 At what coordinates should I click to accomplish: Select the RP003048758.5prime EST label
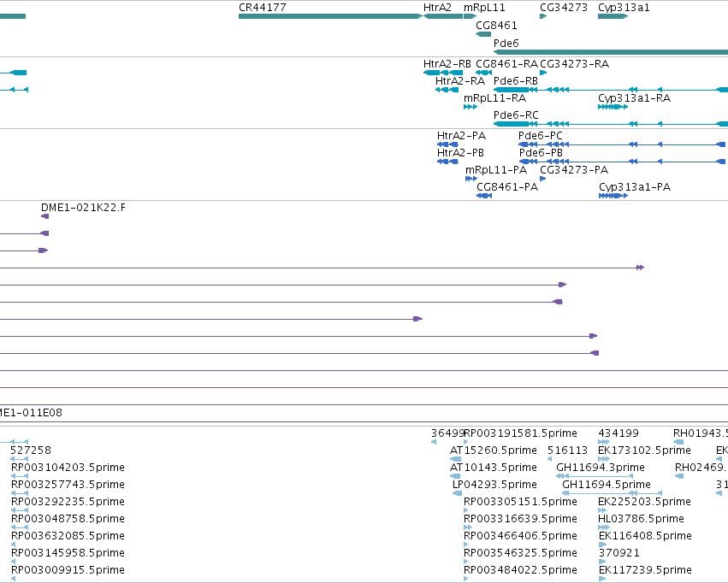tap(68, 518)
